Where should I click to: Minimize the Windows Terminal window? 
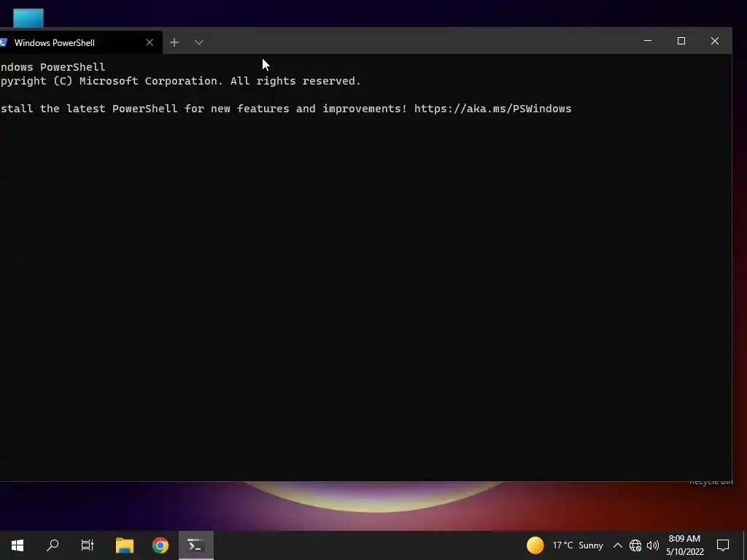648,41
